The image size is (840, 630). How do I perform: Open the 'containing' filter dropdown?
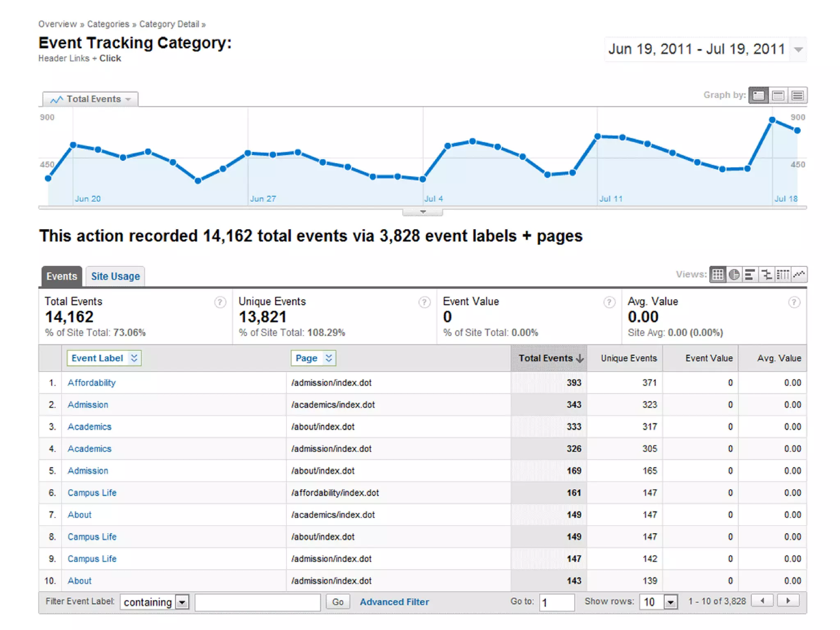(x=182, y=602)
